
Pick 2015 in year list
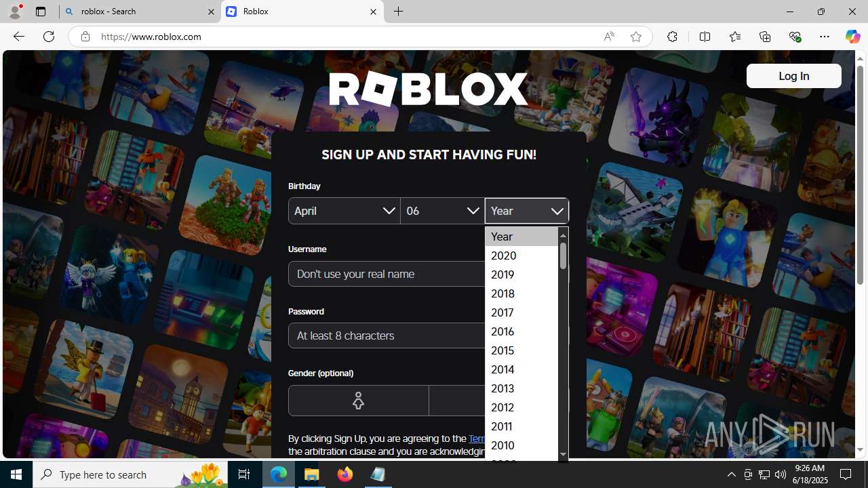pos(521,350)
